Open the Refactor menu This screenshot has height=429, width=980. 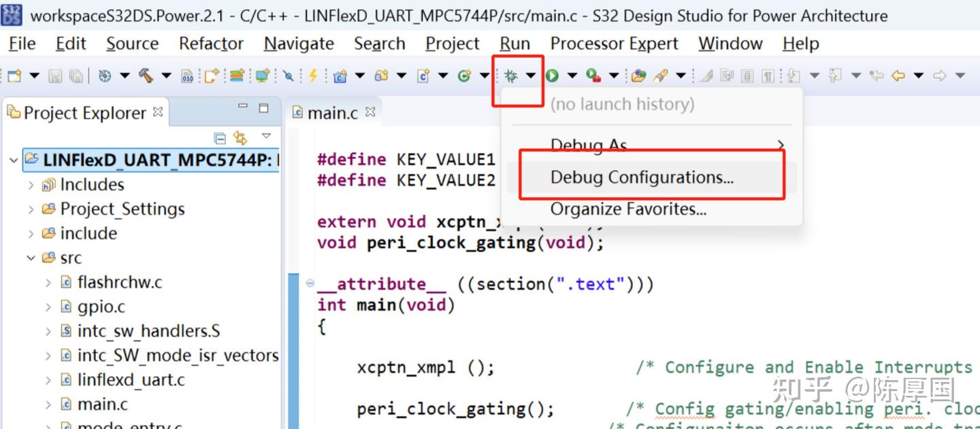211,44
